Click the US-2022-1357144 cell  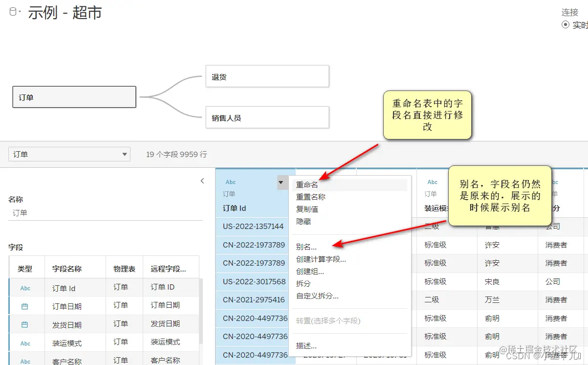pyautogui.click(x=253, y=226)
